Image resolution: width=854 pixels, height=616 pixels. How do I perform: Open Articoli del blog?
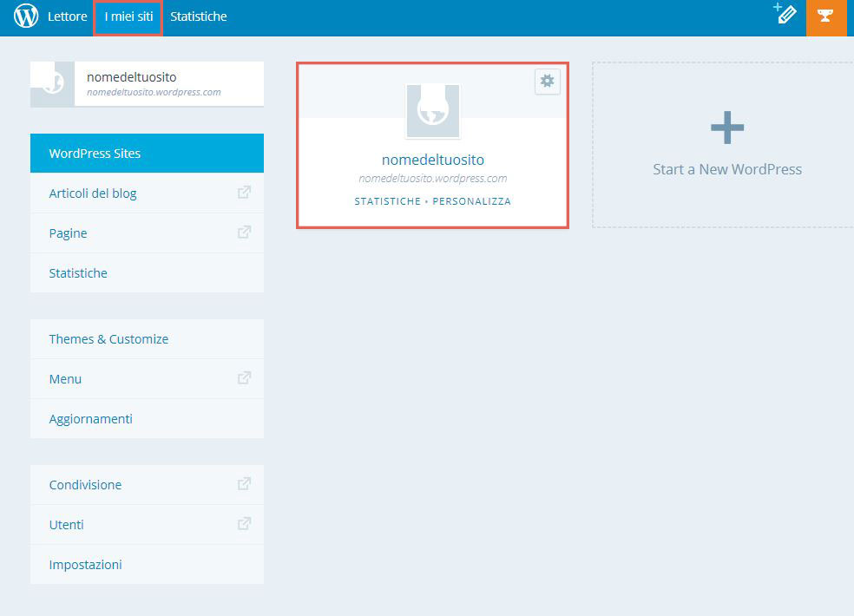click(147, 193)
